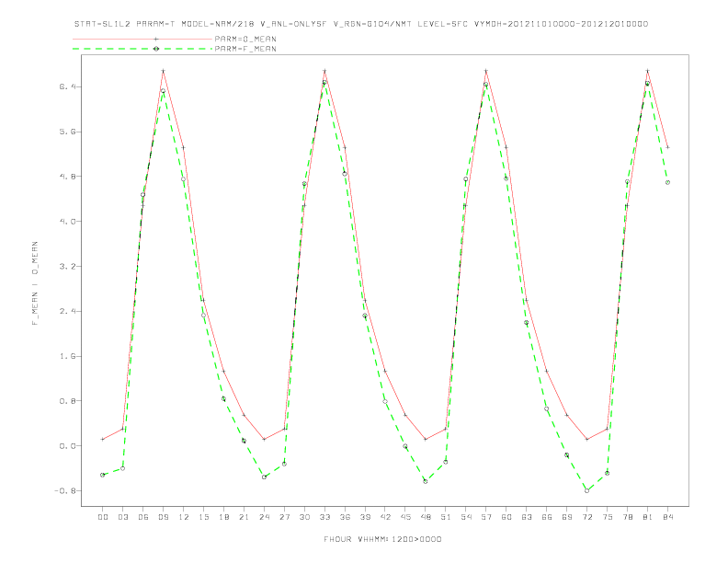Click the x-axis tick label 06
728x563 pixels.
tap(143, 517)
